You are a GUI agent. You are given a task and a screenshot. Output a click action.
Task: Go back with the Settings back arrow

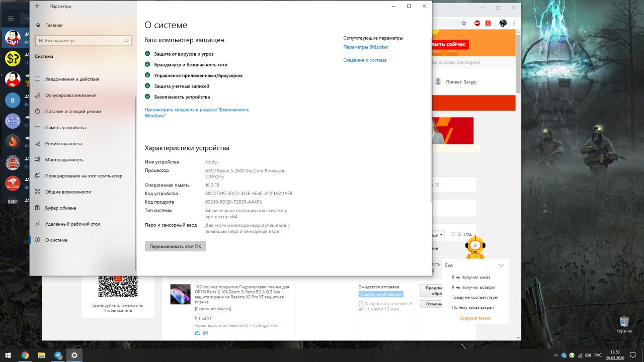[x=37, y=6]
